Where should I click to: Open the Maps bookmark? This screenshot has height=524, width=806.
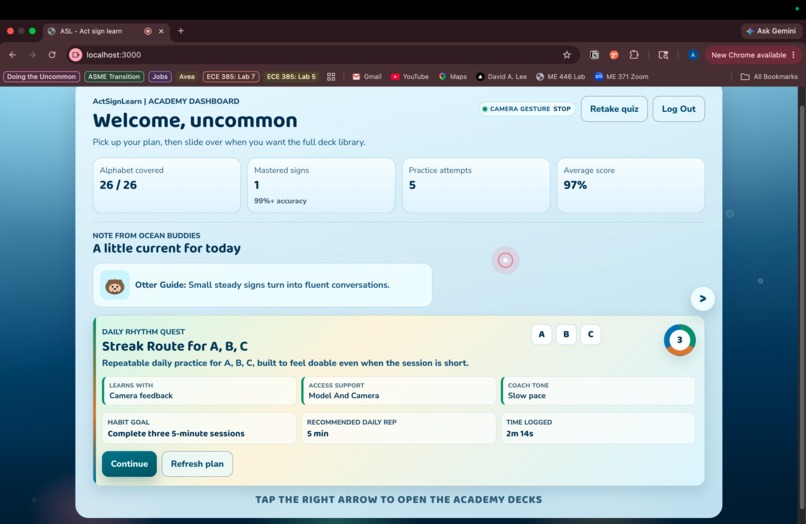coord(453,77)
